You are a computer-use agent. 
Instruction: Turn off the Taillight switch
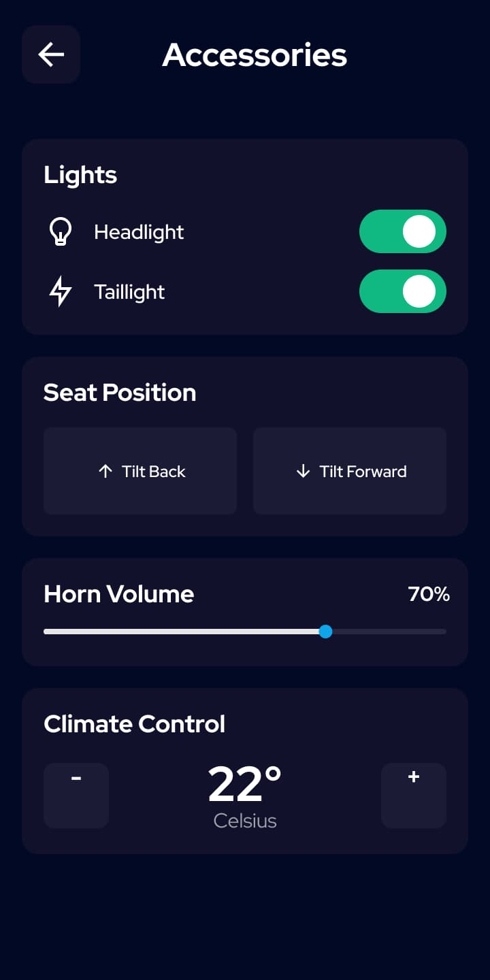click(403, 291)
